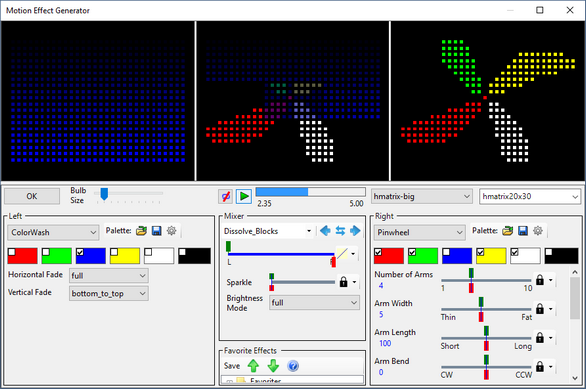This screenshot has width=586, height=389.
Task: Open the hmatrix20x30 dropdown
Action: point(530,196)
